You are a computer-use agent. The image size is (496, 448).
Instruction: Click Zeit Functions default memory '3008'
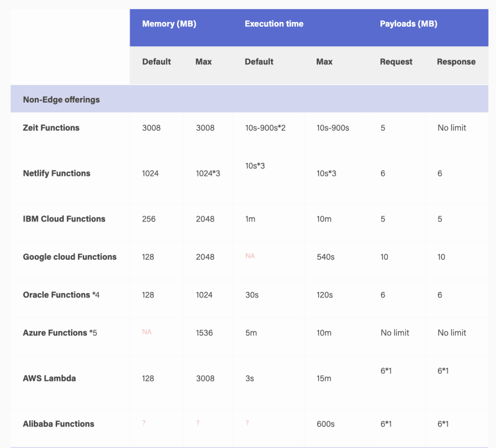[x=151, y=128]
